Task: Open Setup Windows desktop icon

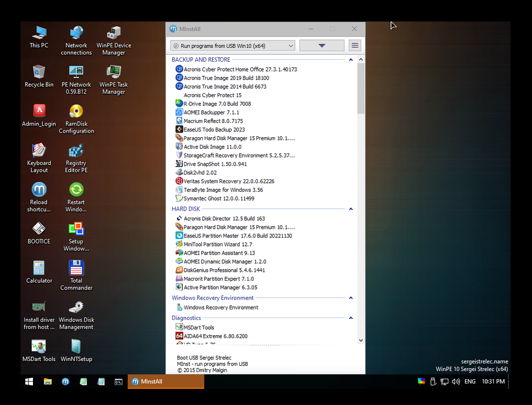Action: (x=77, y=236)
